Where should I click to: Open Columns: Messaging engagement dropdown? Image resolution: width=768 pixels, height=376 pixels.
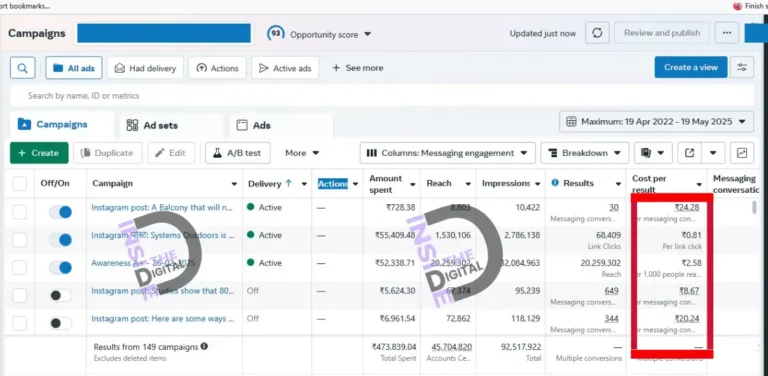click(x=447, y=153)
